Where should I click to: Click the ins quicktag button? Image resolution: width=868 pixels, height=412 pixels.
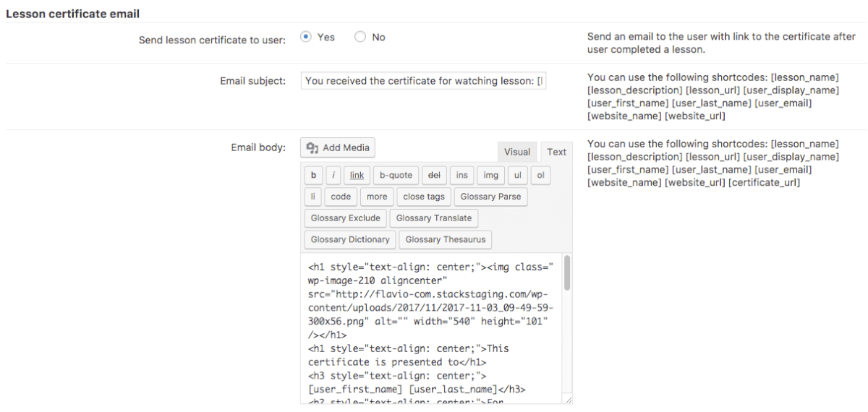coord(461,175)
